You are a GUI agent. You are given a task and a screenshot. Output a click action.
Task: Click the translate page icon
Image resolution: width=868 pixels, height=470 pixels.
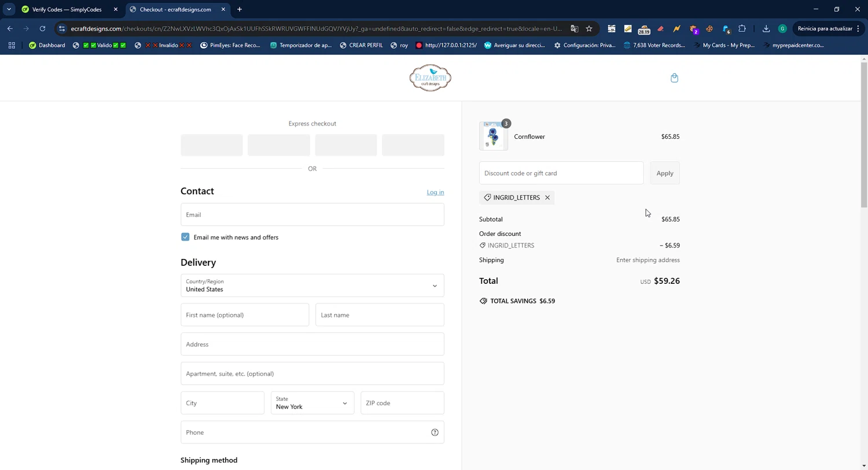point(574,28)
